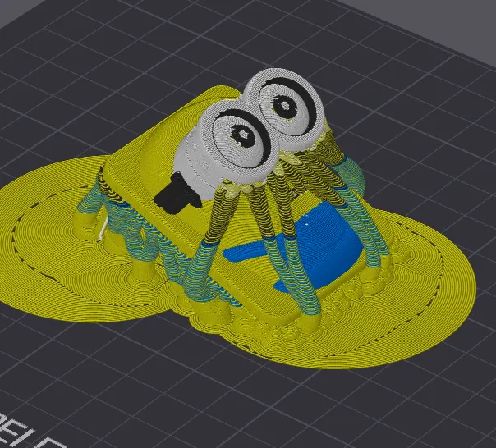Click the model's black mouth piece
Screen dimensions: 496x448
tap(177, 194)
